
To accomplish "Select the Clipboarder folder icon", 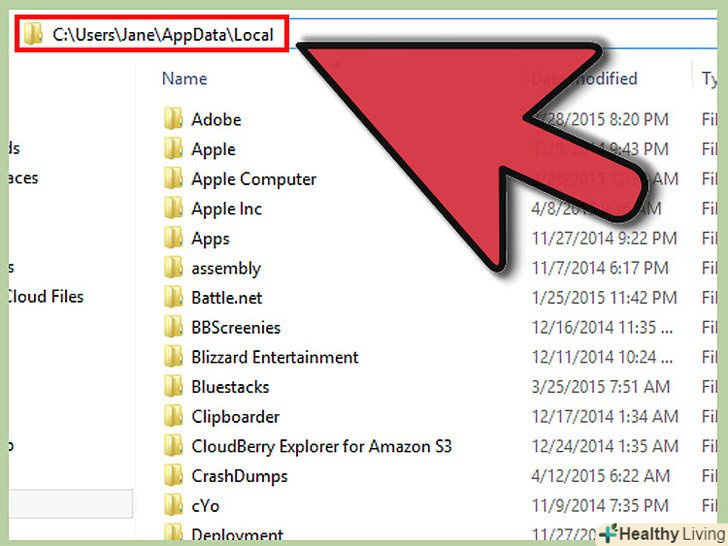I will pos(174,416).
